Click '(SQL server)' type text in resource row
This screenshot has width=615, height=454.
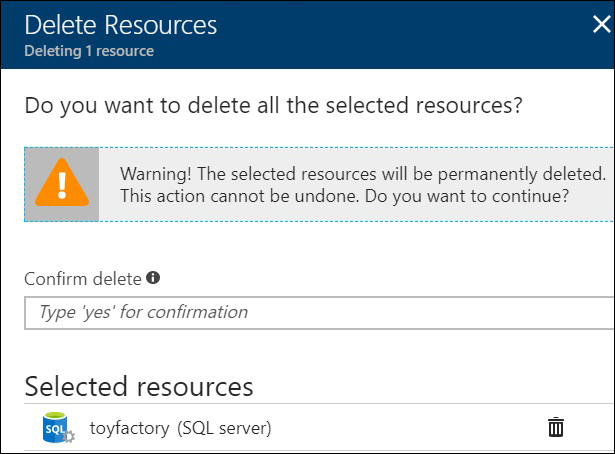tap(224, 428)
